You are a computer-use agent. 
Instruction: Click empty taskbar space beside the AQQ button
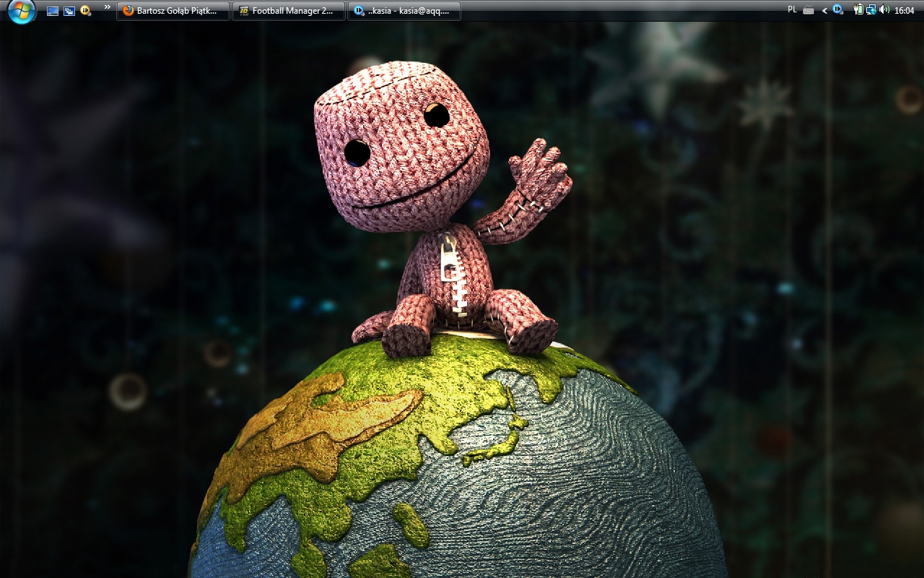click(621, 11)
